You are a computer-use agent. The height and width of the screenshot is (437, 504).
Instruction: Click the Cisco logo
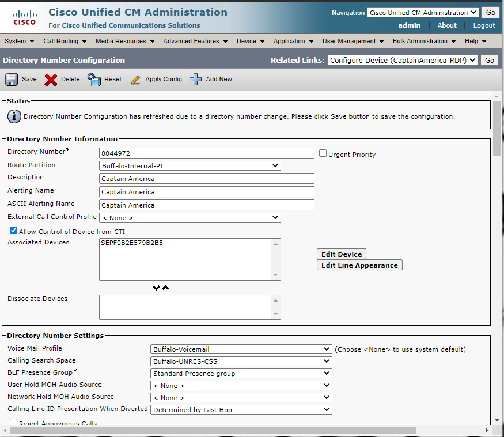[24, 18]
